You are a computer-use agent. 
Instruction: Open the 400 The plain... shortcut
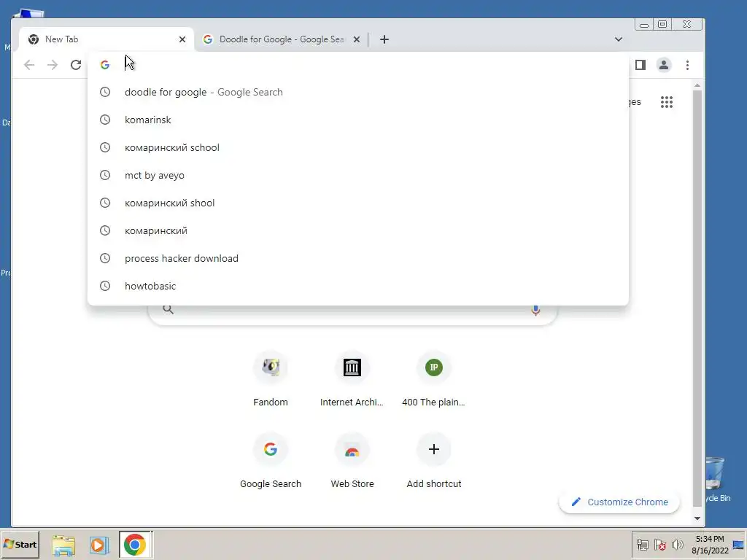coord(433,379)
